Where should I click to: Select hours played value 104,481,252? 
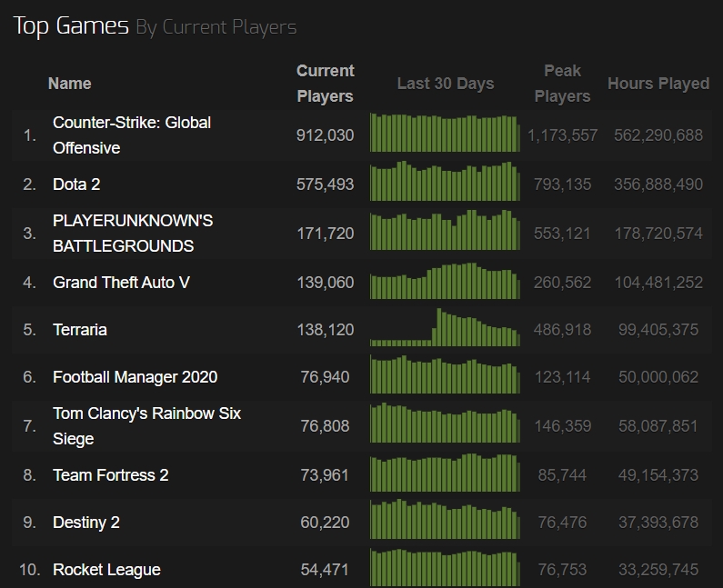pyautogui.click(x=658, y=283)
